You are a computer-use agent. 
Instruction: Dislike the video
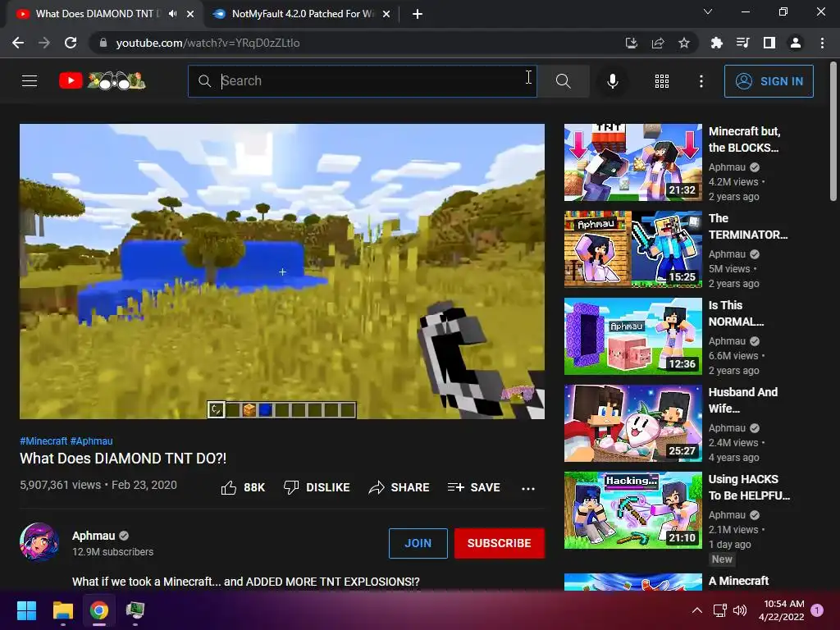coord(317,487)
